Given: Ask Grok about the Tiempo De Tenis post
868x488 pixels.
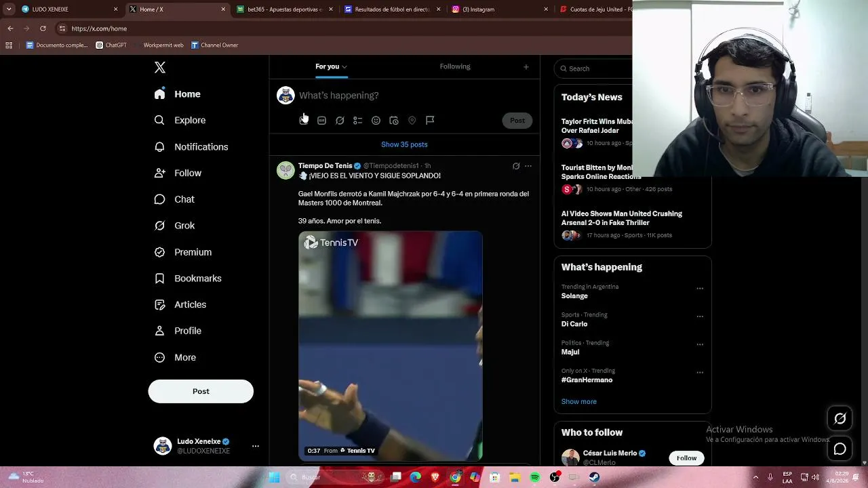Looking at the screenshot, I should point(516,166).
